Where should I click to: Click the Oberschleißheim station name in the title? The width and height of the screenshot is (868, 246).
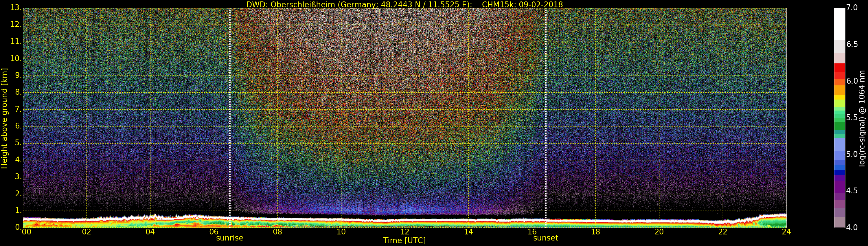[302, 4]
